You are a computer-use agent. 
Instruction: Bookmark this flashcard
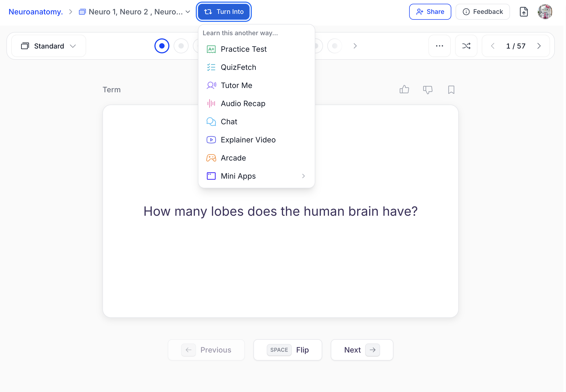coord(451,90)
